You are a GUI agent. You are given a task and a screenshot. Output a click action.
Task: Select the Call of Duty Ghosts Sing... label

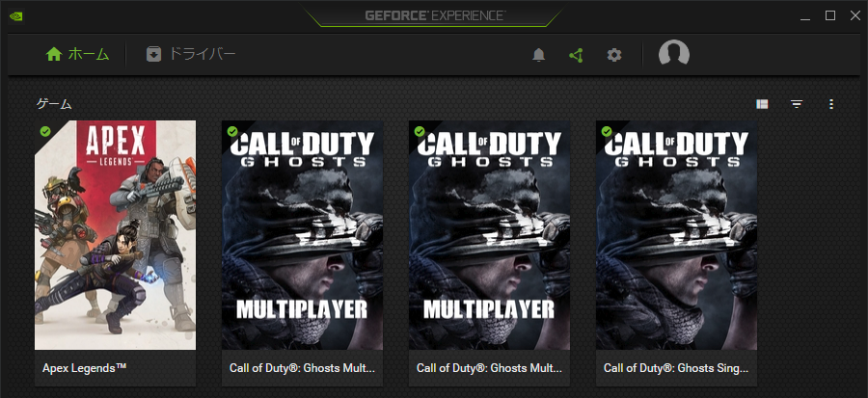tap(676, 367)
